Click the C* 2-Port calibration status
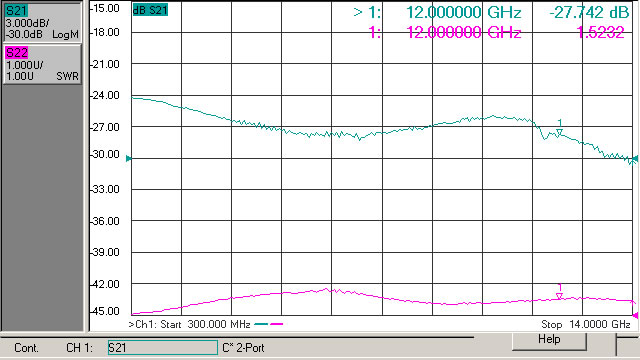Screen dimensions: 640x360 (243, 348)
